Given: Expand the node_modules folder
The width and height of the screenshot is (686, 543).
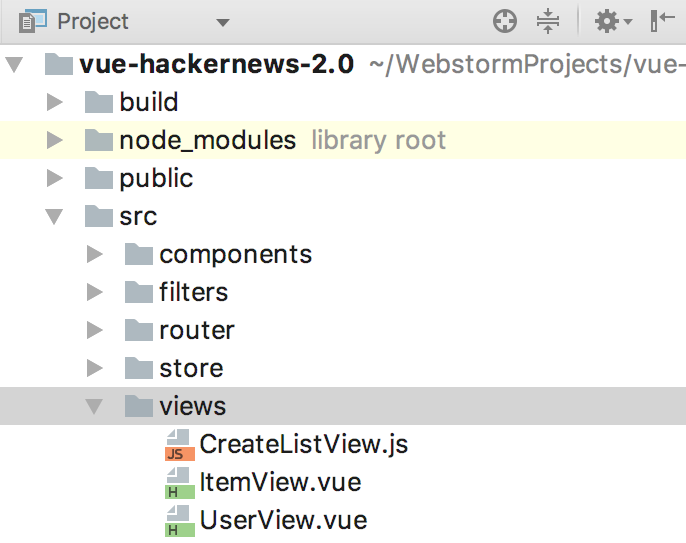Looking at the screenshot, I should tap(55, 140).
